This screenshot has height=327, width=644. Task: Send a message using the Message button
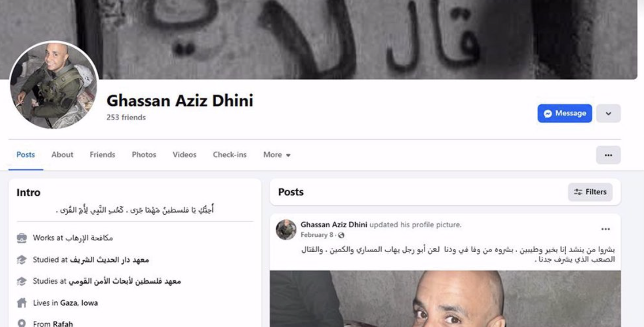coord(565,114)
